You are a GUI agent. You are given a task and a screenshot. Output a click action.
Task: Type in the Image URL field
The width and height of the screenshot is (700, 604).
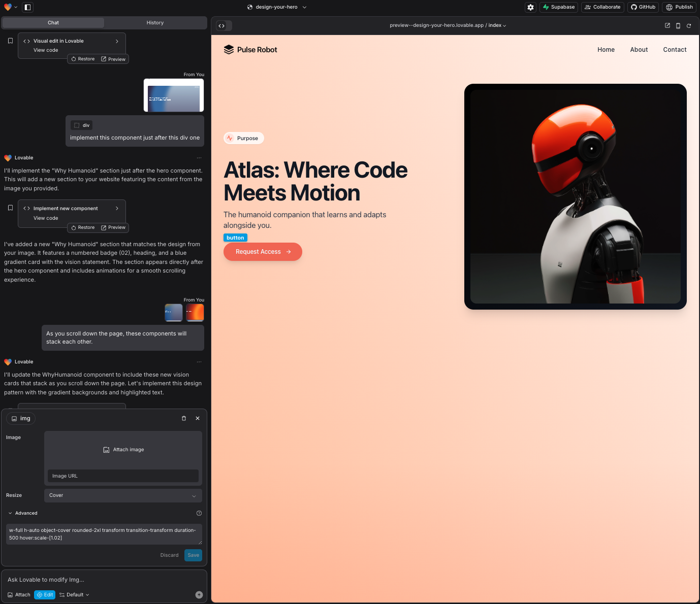122,476
